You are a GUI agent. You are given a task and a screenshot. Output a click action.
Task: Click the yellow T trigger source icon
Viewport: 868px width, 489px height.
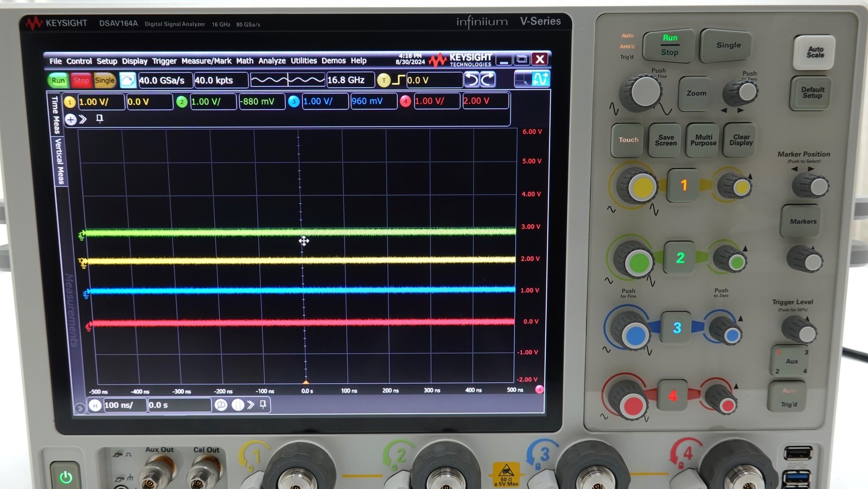point(384,80)
